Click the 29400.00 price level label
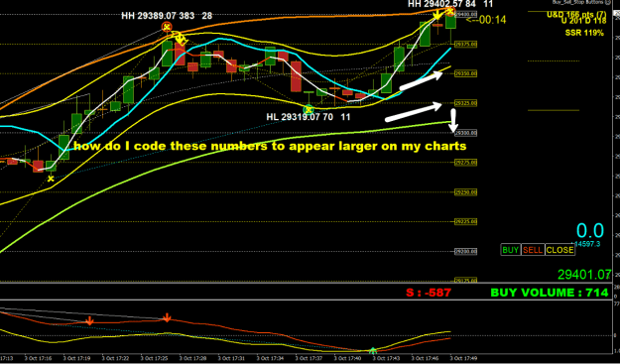The image size is (620, 364). click(x=466, y=14)
